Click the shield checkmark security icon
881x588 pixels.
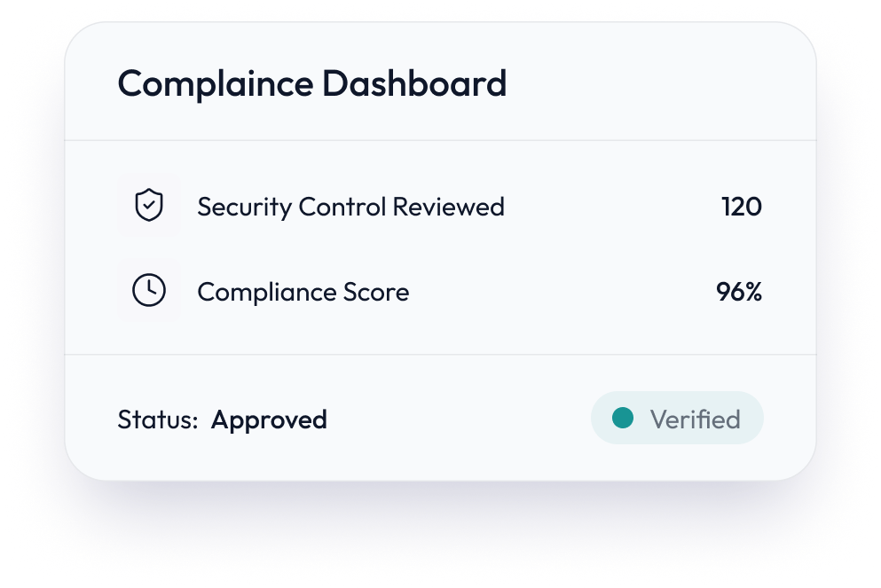(148, 207)
